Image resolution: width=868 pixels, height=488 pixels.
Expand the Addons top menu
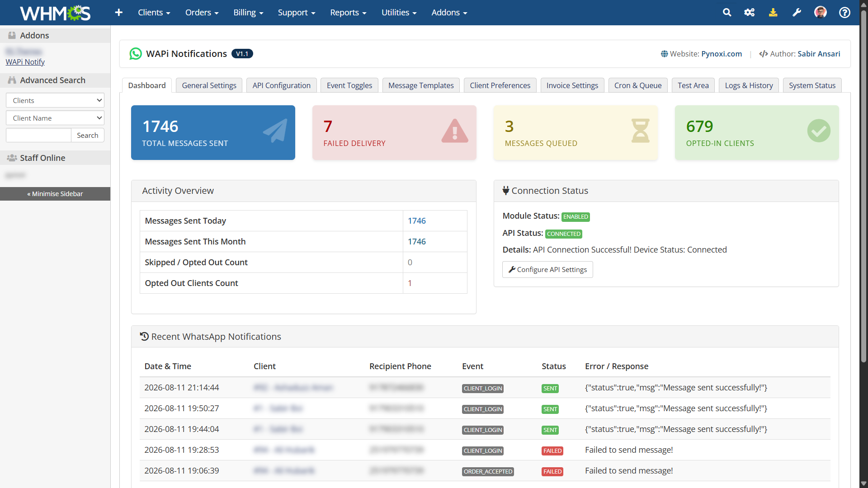click(x=449, y=13)
